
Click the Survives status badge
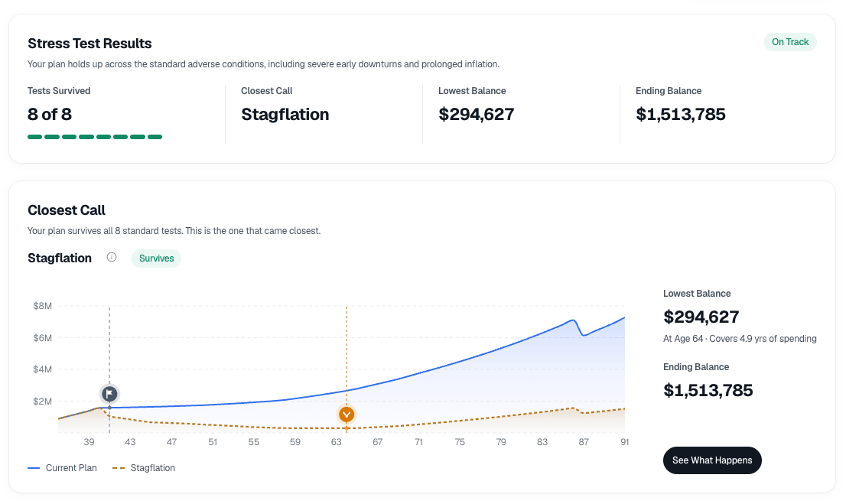(x=157, y=258)
